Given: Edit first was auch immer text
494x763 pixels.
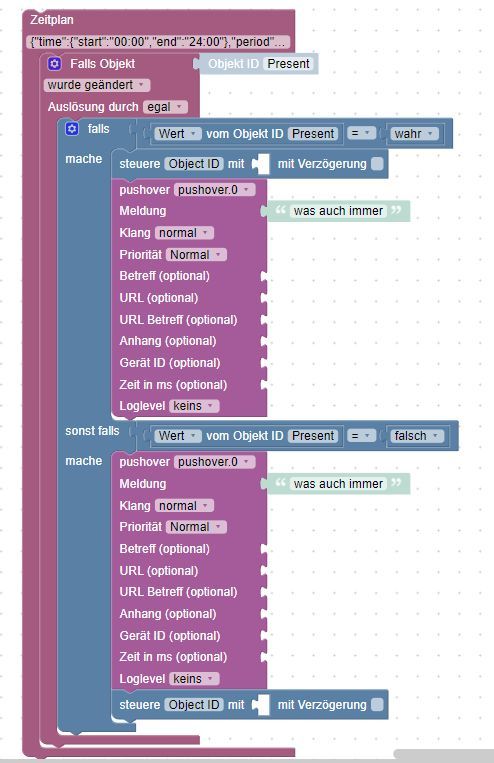Looking at the screenshot, I should 338,211.
